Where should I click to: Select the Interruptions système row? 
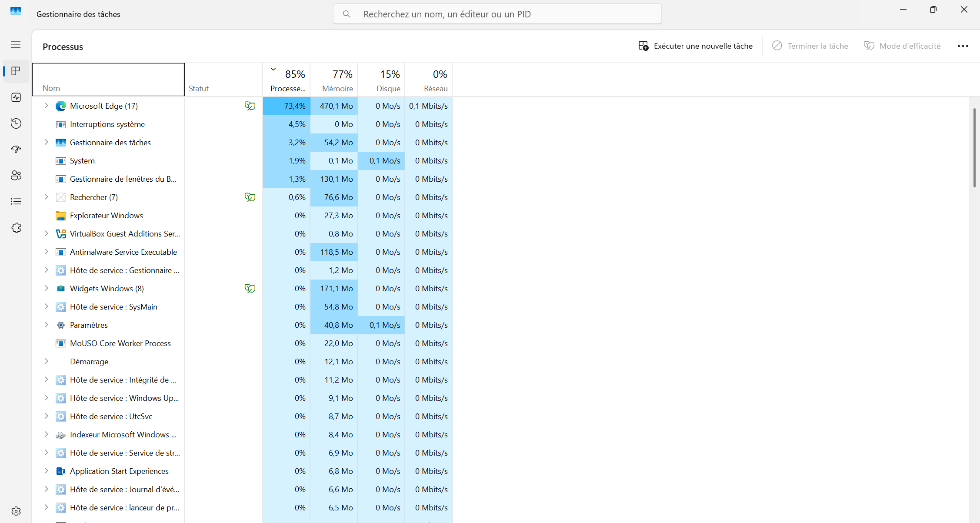click(243, 124)
